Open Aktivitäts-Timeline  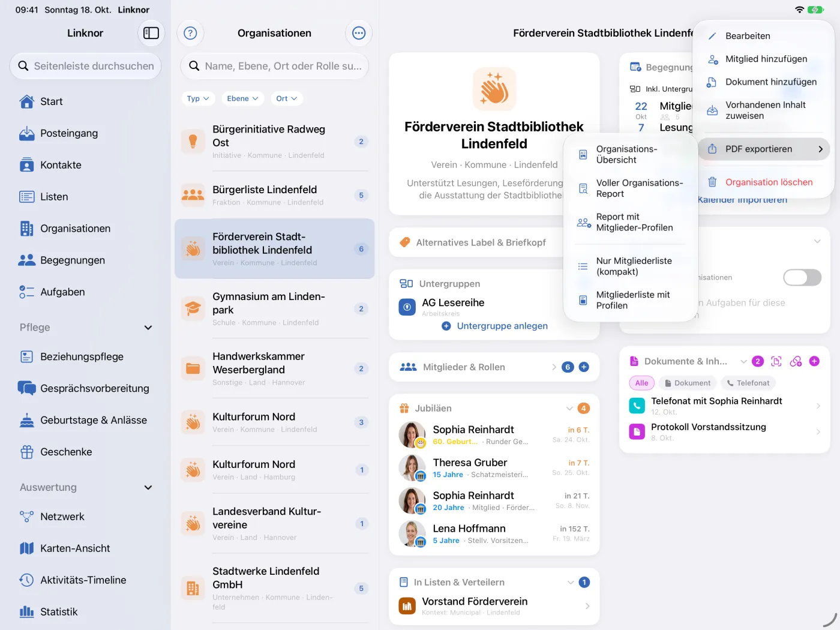coord(85,580)
